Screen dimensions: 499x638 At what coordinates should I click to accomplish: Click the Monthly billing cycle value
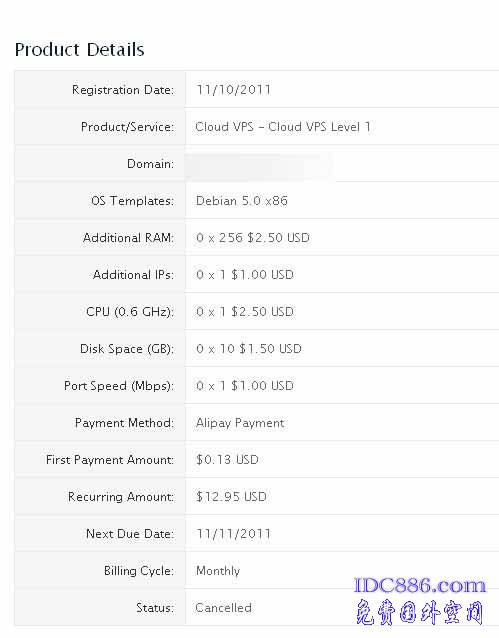tap(218, 571)
